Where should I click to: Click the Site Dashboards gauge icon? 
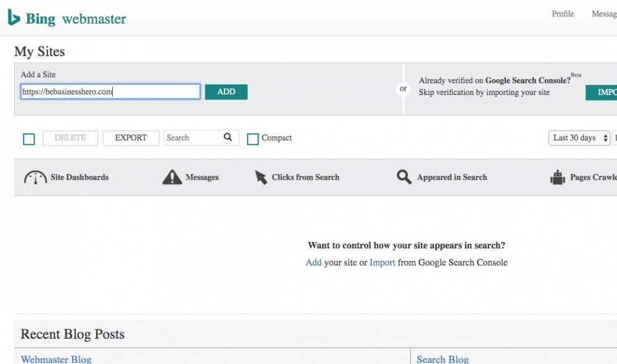click(x=35, y=178)
